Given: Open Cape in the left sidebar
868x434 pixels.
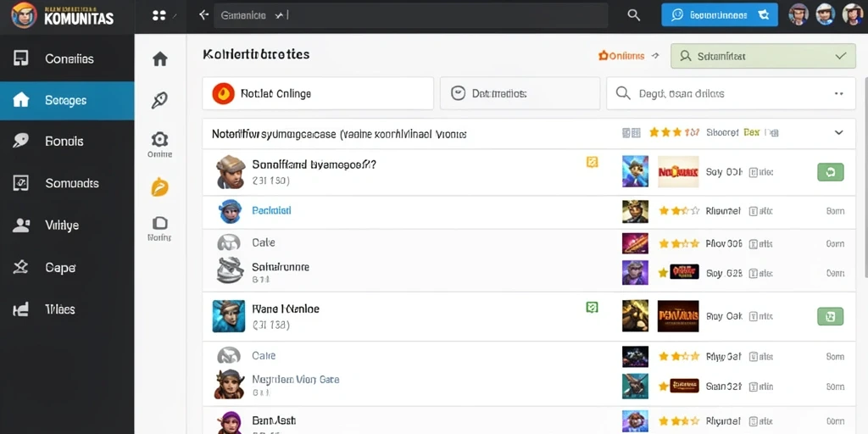Looking at the screenshot, I should tap(67, 267).
